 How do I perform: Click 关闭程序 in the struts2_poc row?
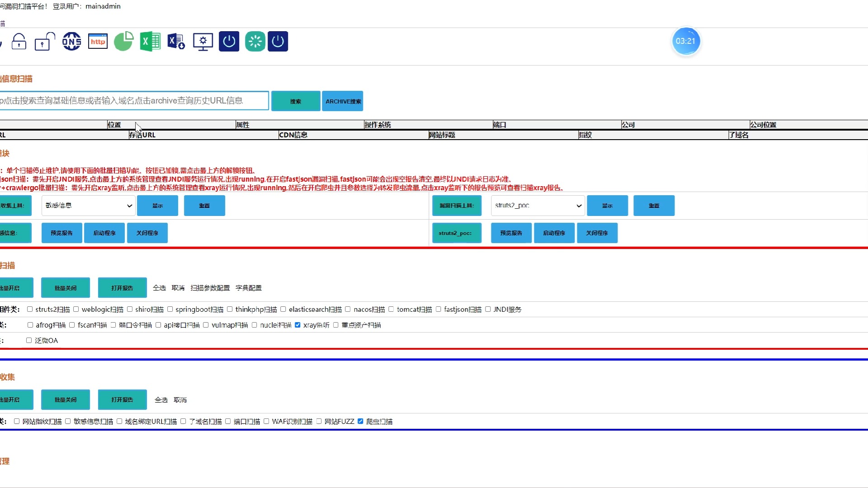pyautogui.click(x=597, y=233)
